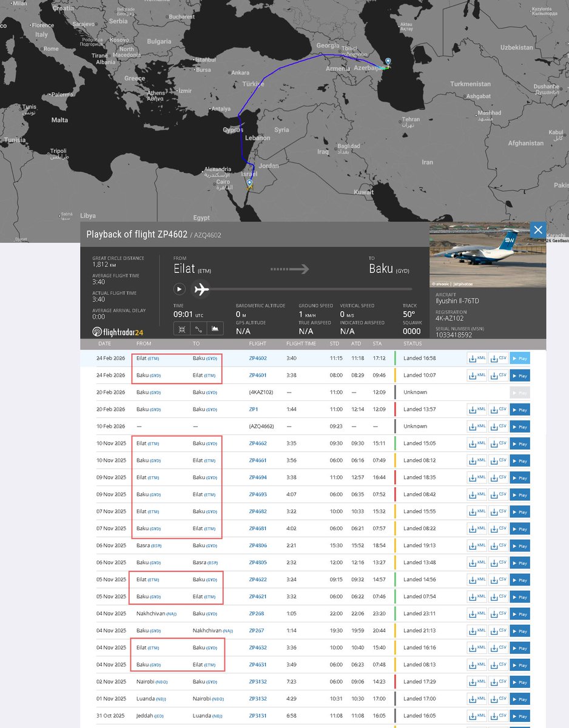Image resolution: width=569 pixels, height=728 pixels.
Task: Start the flight ZP4602 playback with the round play button
Action: point(179,289)
